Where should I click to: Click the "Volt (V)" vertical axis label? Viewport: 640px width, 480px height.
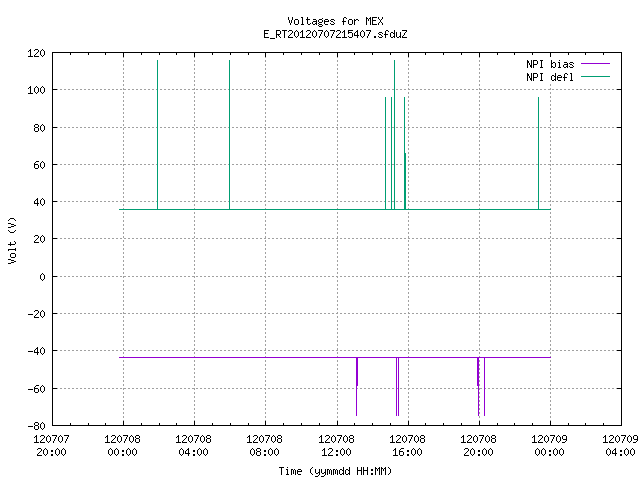[12, 240]
